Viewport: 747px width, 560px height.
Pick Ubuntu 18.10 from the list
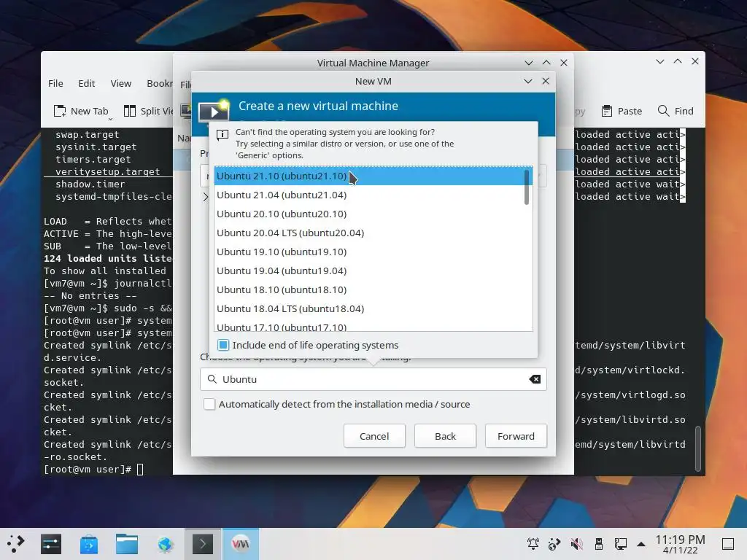[373, 290]
